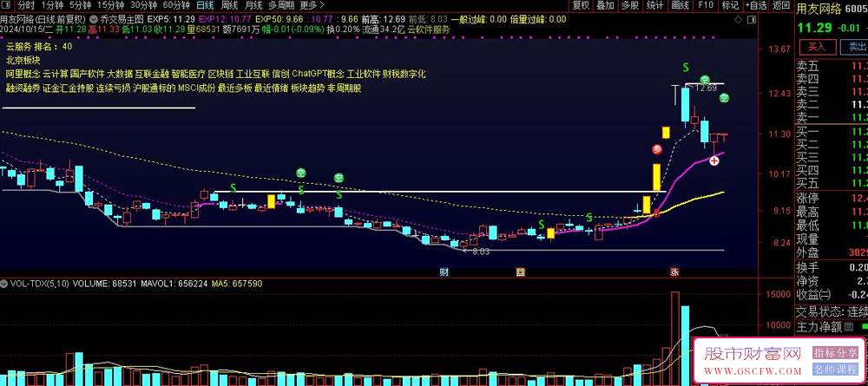Click the 用友网络 stock name in quote panel
This screenshot has width=868, height=386.
819,9
